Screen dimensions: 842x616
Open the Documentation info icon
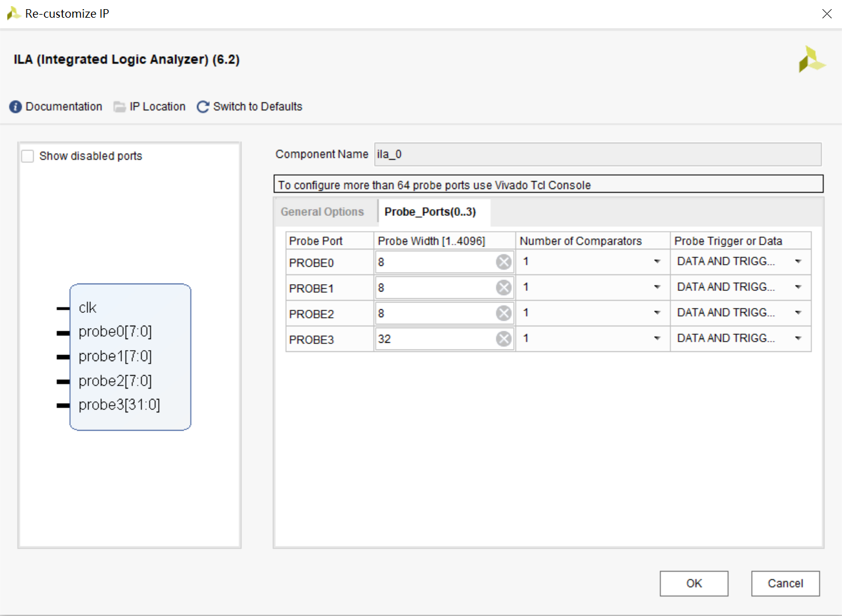[15, 107]
